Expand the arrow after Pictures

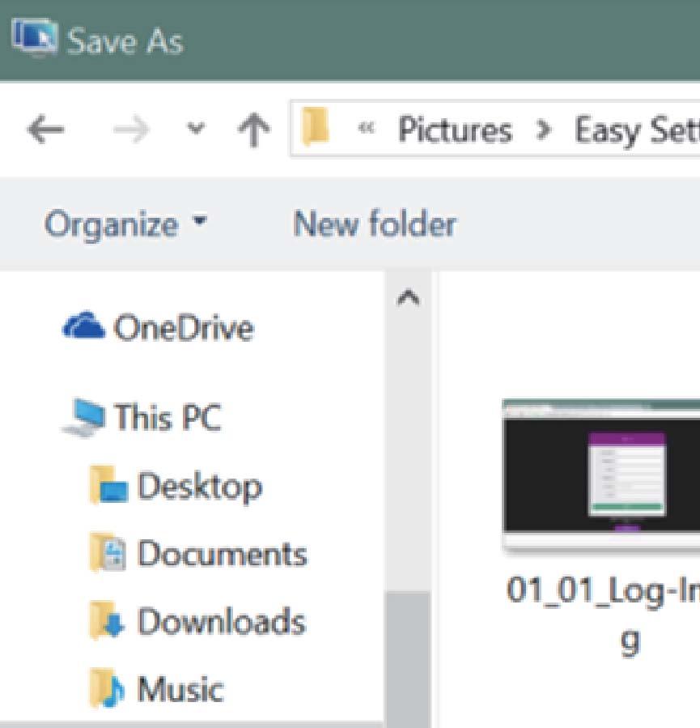[543, 130]
